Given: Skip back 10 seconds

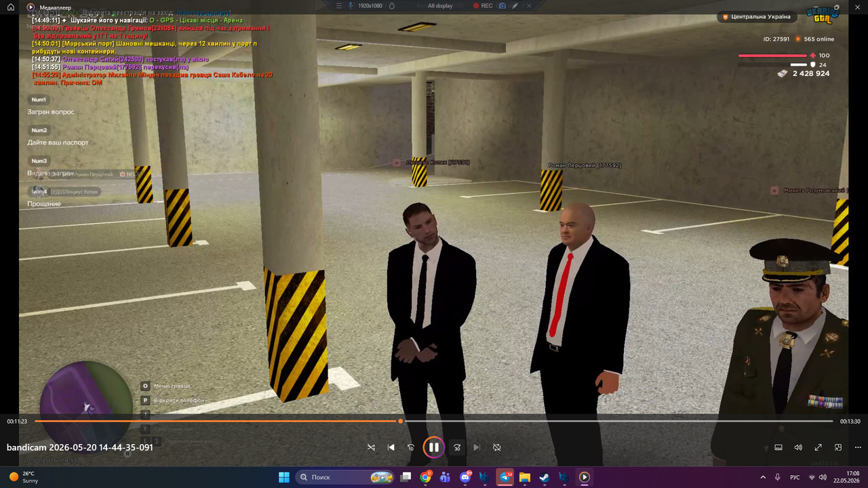Looking at the screenshot, I should click(410, 447).
